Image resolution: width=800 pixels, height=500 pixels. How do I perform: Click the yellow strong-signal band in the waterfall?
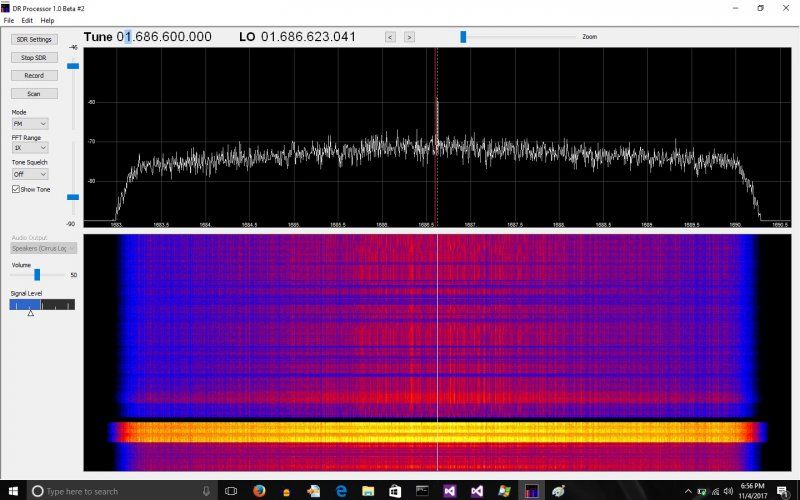(x=437, y=432)
